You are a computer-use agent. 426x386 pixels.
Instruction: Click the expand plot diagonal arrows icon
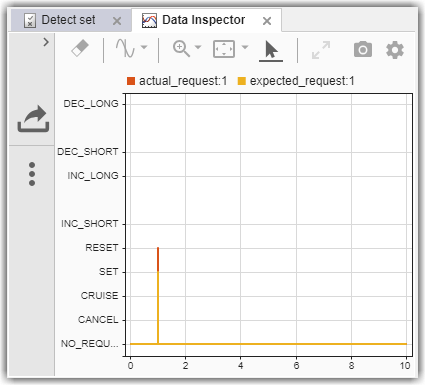pos(321,50)
